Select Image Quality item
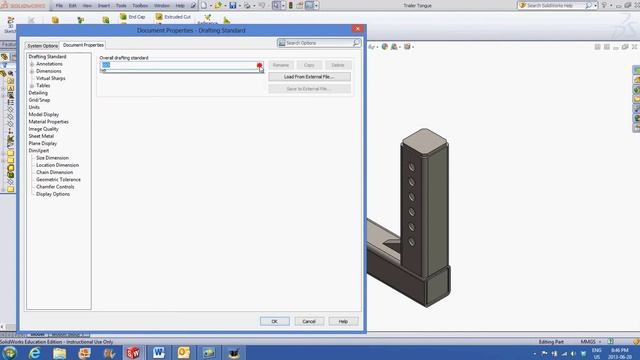Screen dimensions: 640x360 click(x=43, y=129)
